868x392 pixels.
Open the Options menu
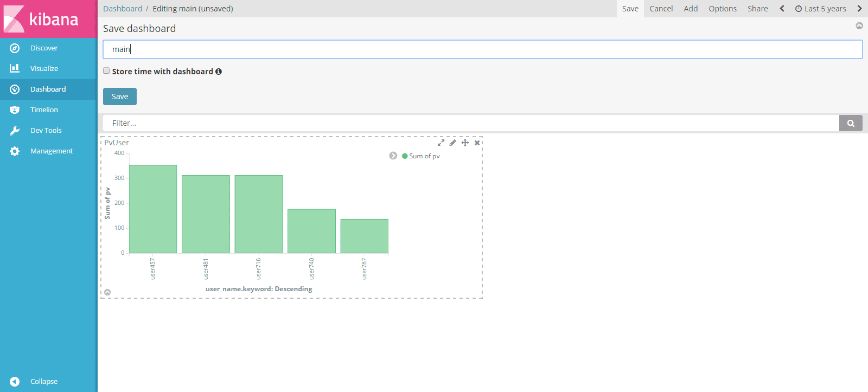[723, 9]
